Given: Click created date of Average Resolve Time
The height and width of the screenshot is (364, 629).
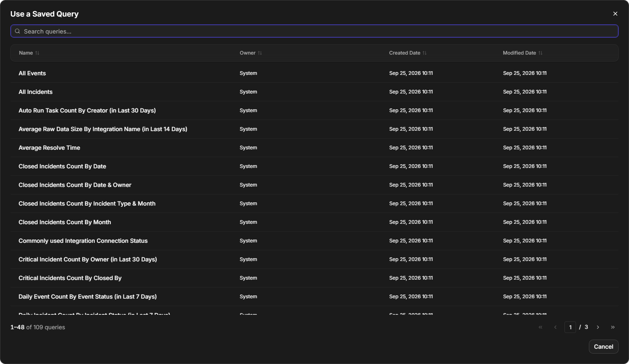Looking at the screenshot, I should pos(411,148).
